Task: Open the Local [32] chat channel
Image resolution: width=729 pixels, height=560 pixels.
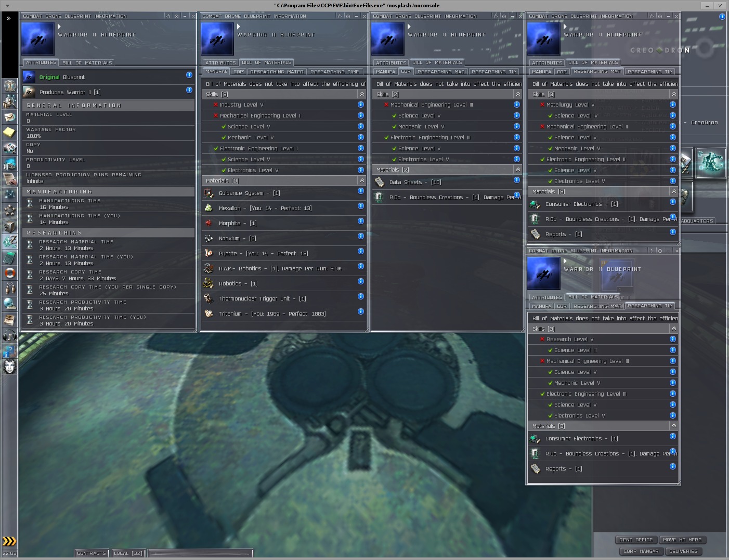Action: [128, 553]
